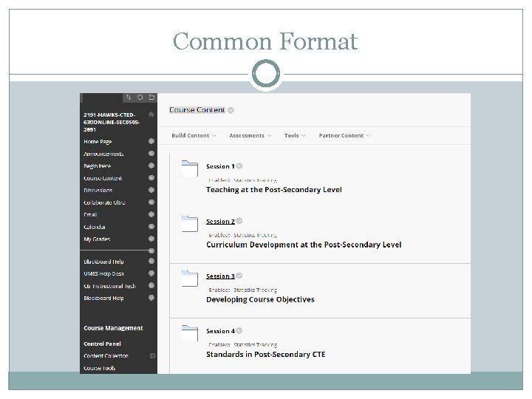Screen dimensions: 532x399
Task: Click the Session 4 title link
Action: (x=220, y=331)
